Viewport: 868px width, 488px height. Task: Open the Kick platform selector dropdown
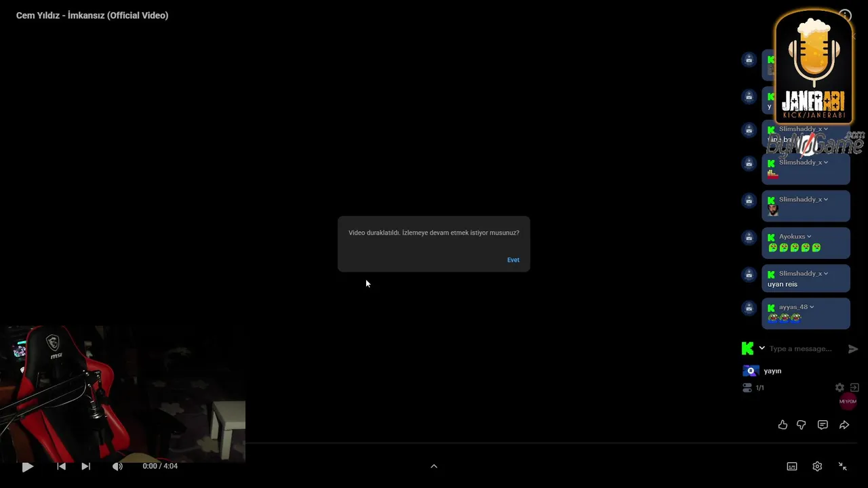(x=762, y=348)
